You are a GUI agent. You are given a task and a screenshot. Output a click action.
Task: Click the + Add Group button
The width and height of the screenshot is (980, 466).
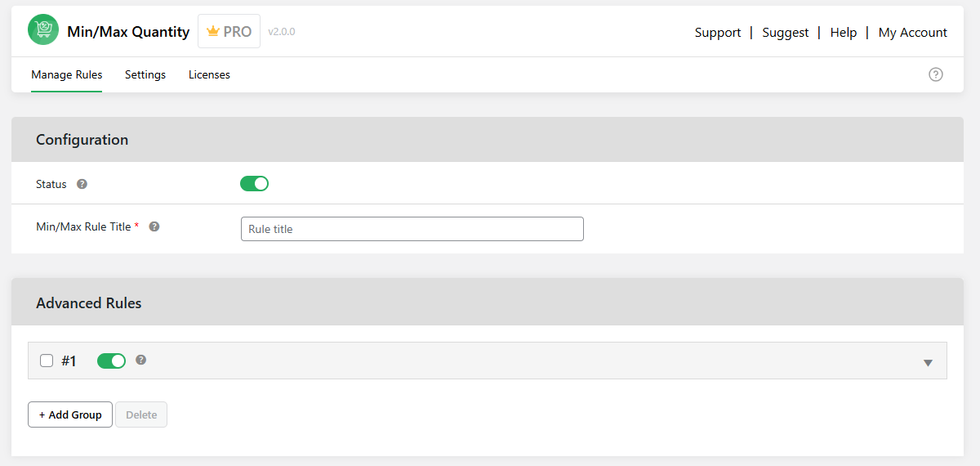click(x=70, y=414)
